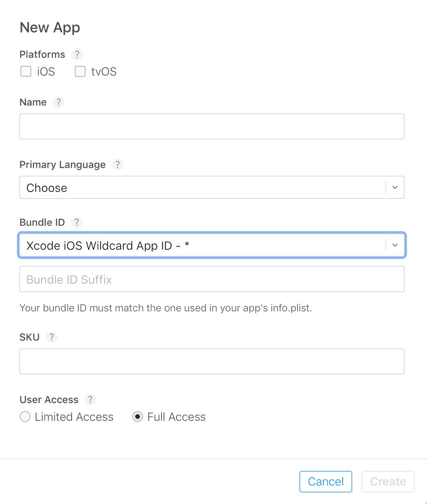Choose the Full Access radio option
The height and width of the screenshot is (504, 427).
pyautogui.click(x=137, y=417)
